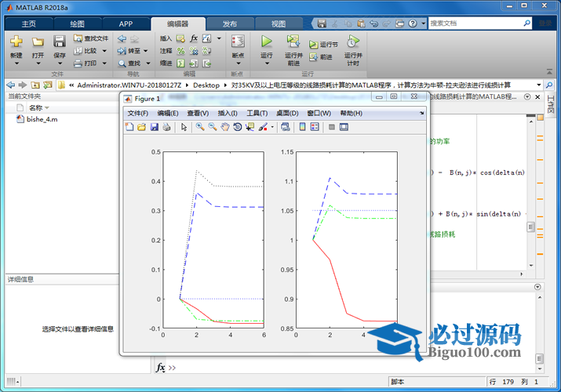Viewport: 561px width, 392px height.
Task: Toggle Insert Legend in Figure toolbar
Action: click(315, 127)
